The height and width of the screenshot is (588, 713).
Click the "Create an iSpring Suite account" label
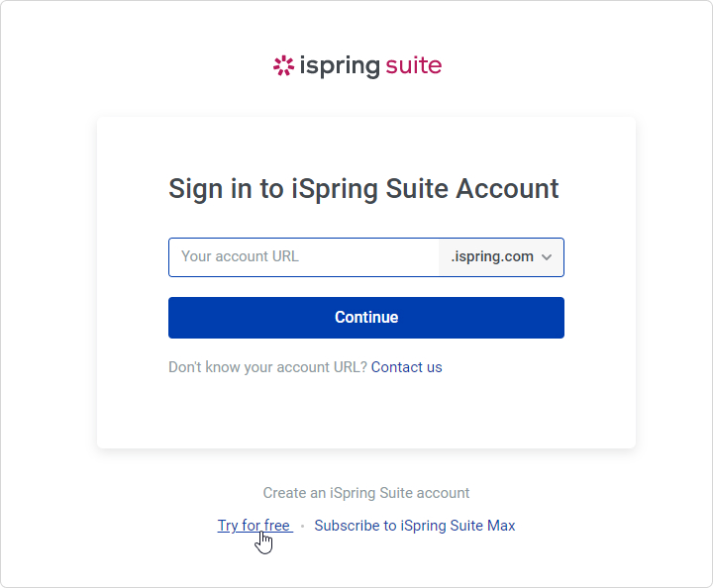pyautogui.click(x=366, y=493)
